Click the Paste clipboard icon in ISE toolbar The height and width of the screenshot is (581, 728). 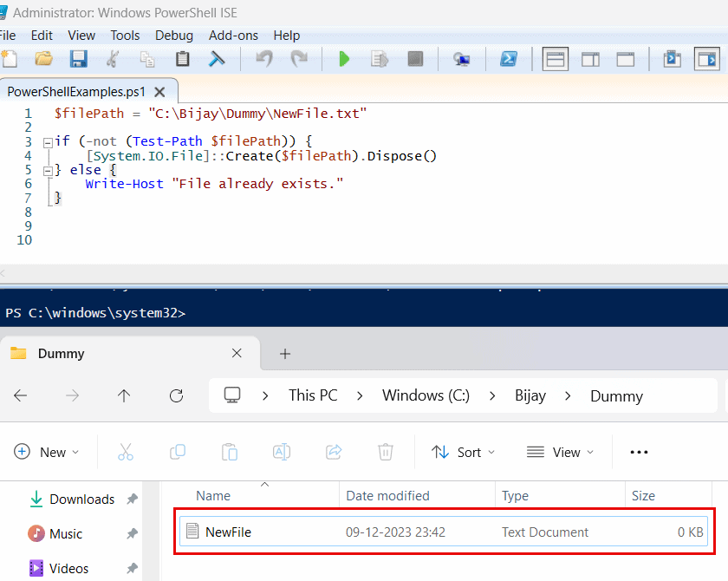[x=183, y=59]
